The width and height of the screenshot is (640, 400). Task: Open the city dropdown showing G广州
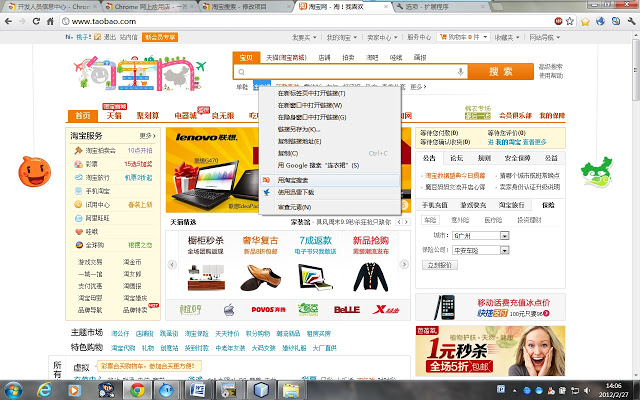pyautogui.click(x=505, y=236)
